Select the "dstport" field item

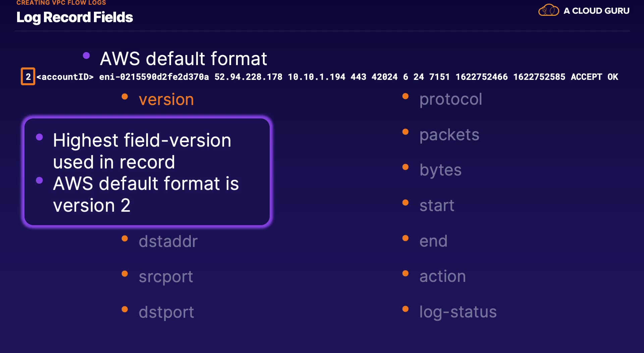(x=166, y=312)
